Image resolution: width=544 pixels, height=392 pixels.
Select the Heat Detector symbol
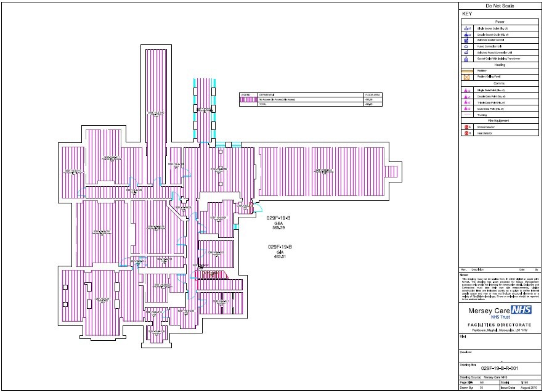click(x=466, y=133)
